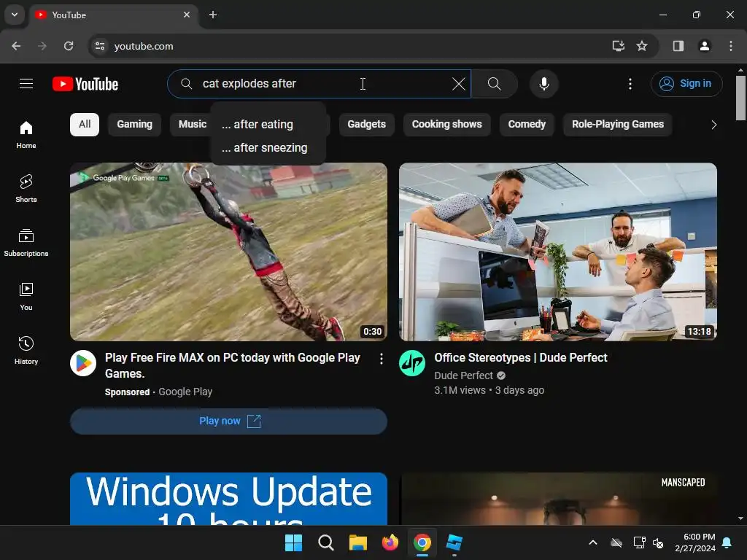Show more filter chips with right arrow
The width and height of the screenshot is (747, 560).
713,125
